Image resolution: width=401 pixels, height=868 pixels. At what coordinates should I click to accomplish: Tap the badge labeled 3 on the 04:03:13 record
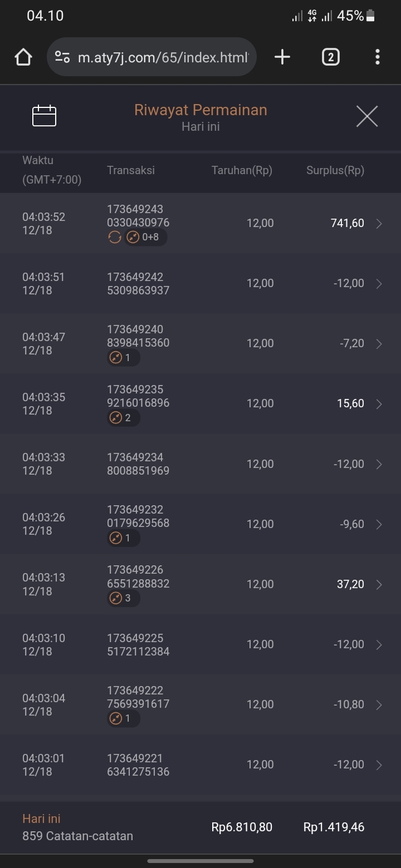[x=123, y=598]
